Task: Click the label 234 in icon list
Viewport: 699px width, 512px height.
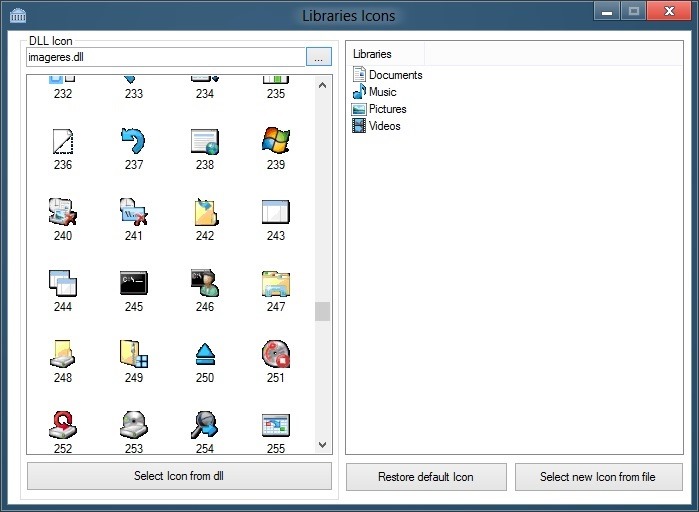Action: [x=205, y=94]
